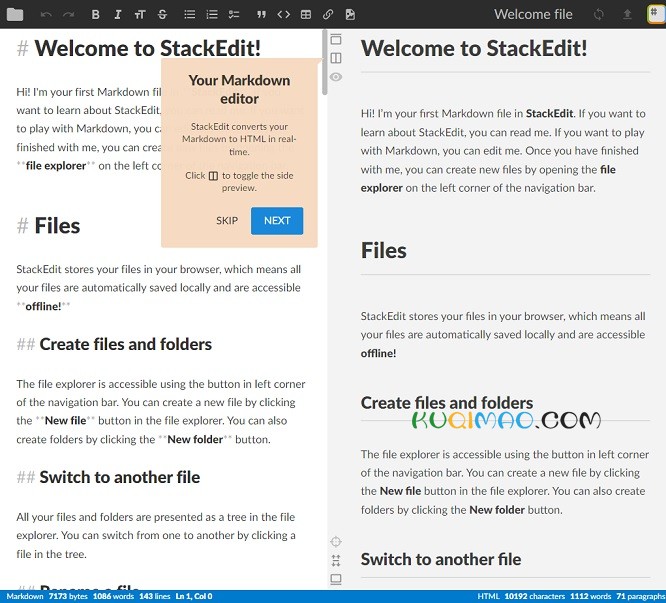Click '1086 words' in the status bar
Image resolution: width=666 pixels, height=603 pixels.
pyautogui.click(x=113, y=596)
